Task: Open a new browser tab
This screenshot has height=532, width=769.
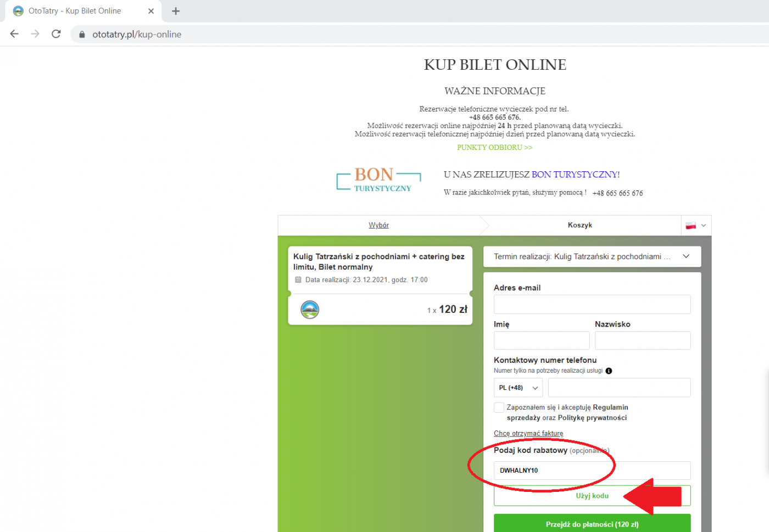Action: point(176,11)
